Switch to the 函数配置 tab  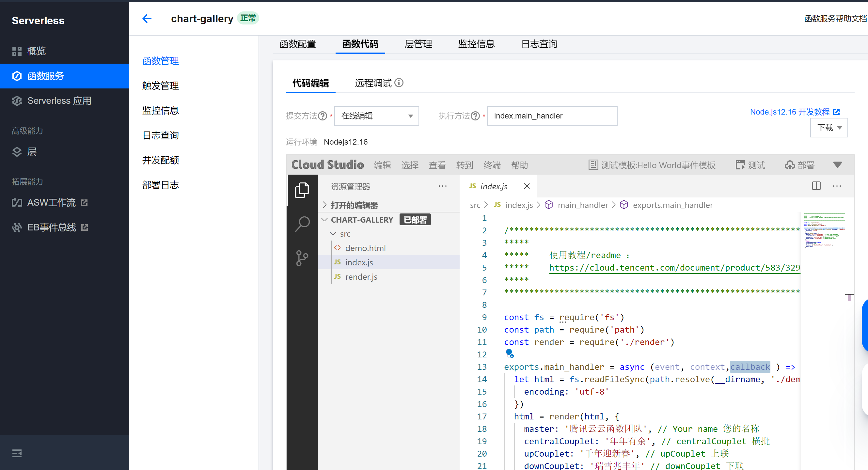[x=297, y=44]
